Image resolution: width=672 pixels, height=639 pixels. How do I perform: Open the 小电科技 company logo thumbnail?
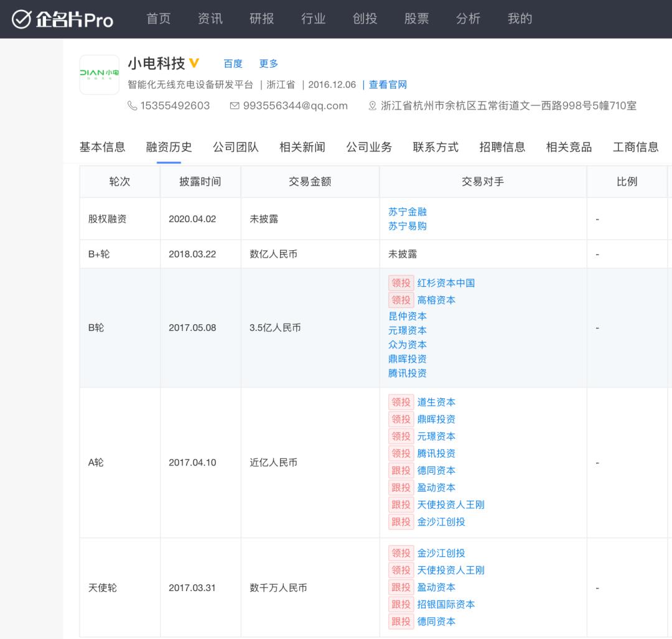coord(100,75)
